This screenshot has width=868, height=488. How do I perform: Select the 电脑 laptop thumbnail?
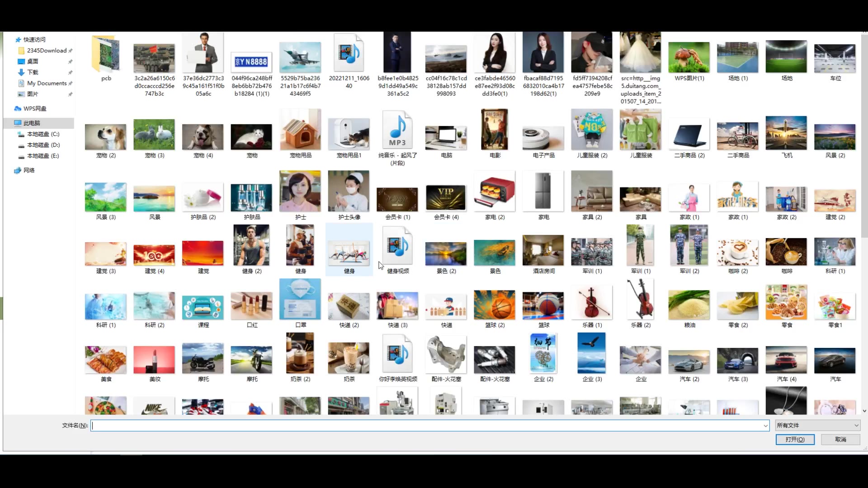point(446,138)
